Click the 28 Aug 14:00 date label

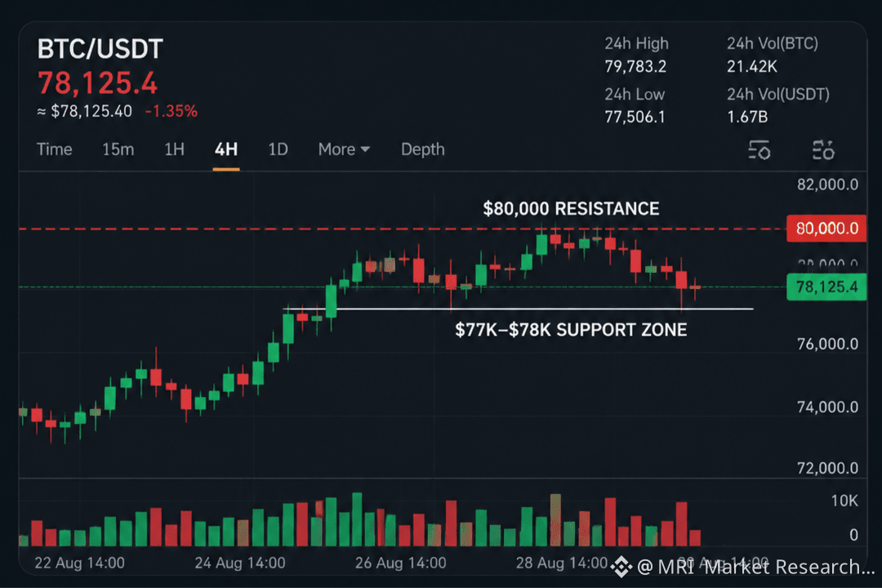click(x=562, y=563)
